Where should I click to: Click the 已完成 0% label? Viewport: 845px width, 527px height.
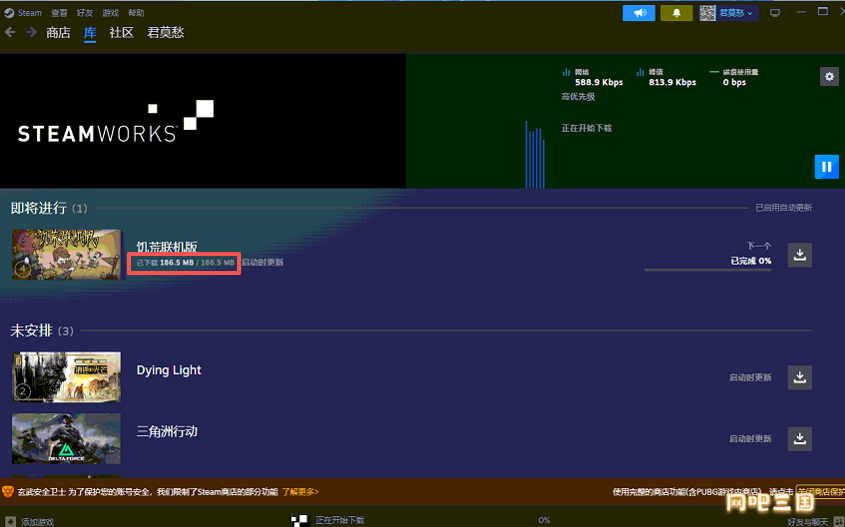point(751,261)
